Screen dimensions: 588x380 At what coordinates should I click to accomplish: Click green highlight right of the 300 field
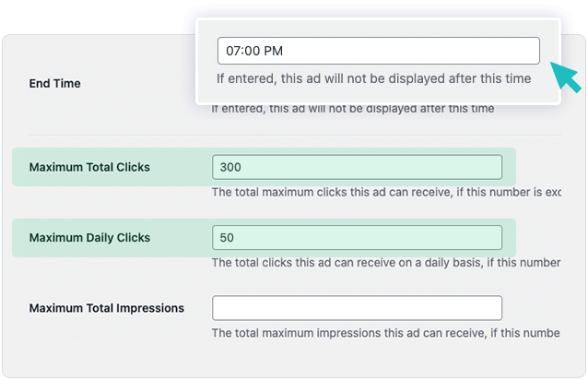click(x=509, y=167)
